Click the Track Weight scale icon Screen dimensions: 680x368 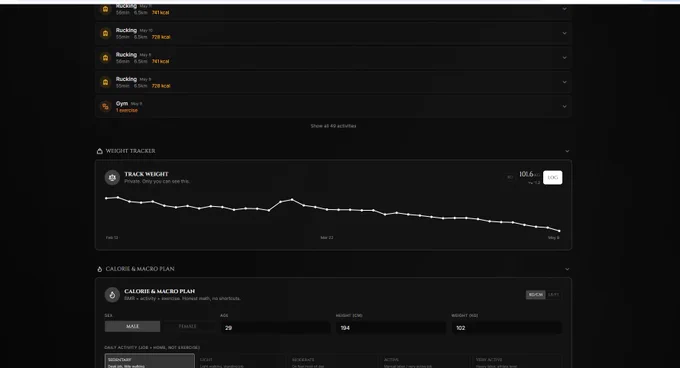tap(112, 177)
